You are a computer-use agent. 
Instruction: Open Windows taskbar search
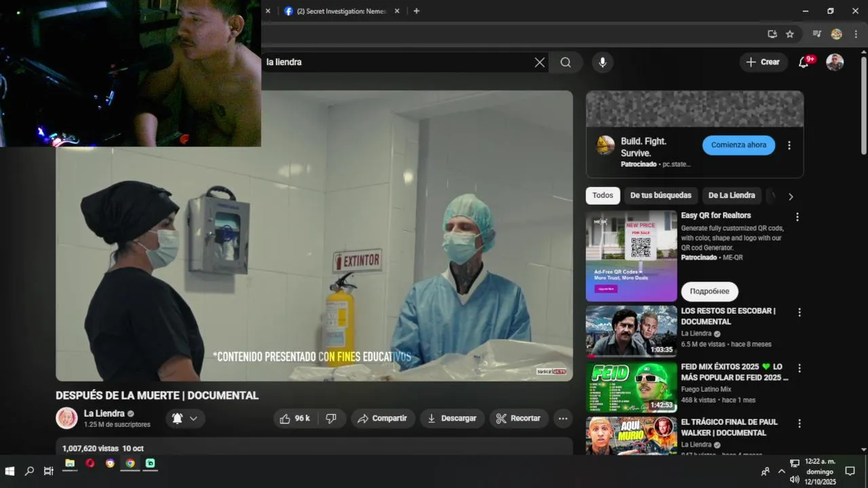pyautogui.click(x=29, y=471)
